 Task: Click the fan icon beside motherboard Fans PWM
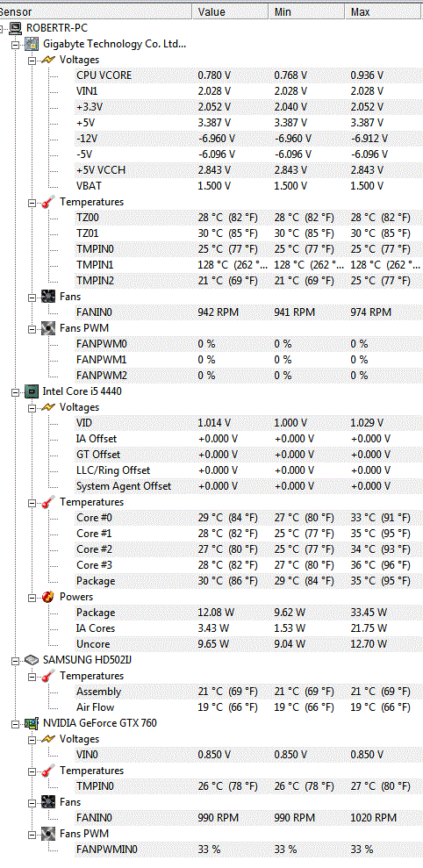tap(49, 328)
